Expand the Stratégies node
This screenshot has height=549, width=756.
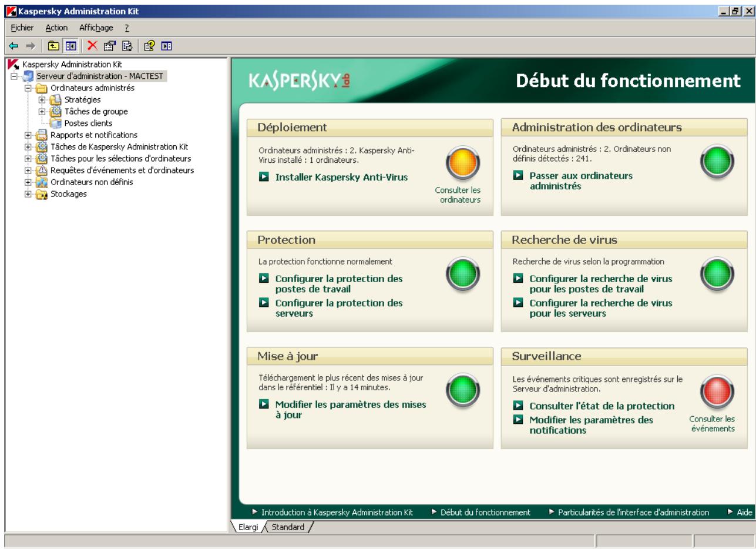[x=42, y=100]
